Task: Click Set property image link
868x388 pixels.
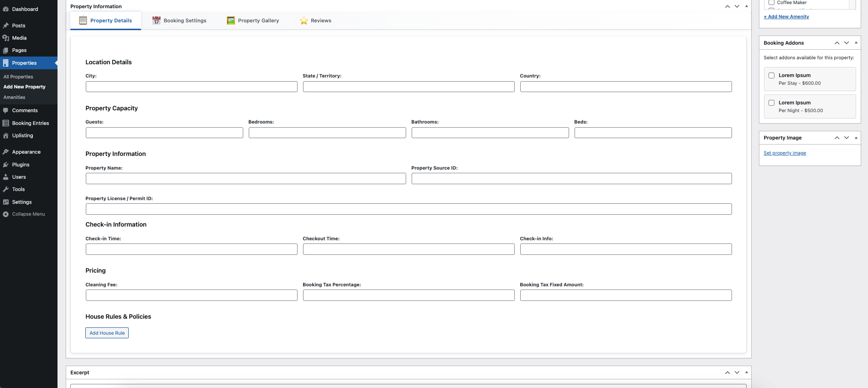Action: tap(785, 153)
